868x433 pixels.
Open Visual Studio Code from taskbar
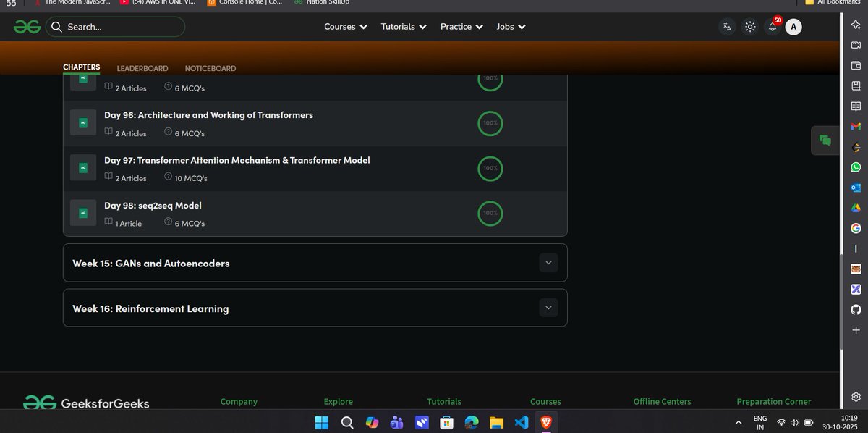pos(521,422)
